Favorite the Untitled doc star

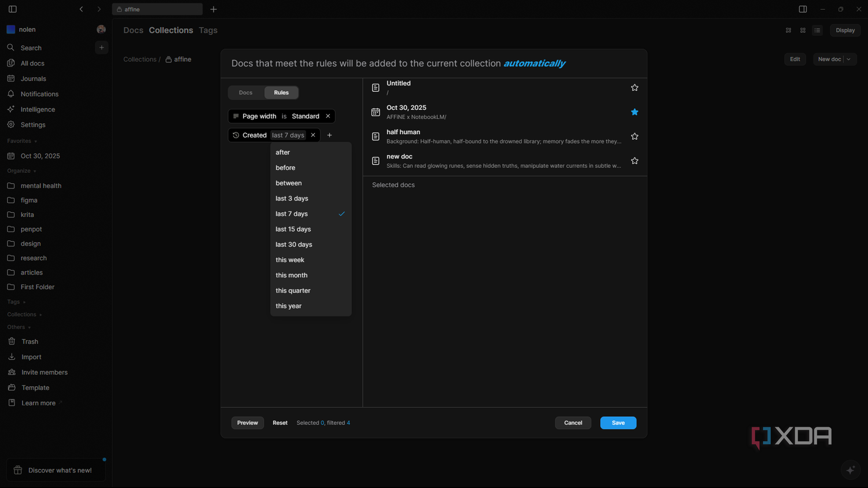point(635,87)
